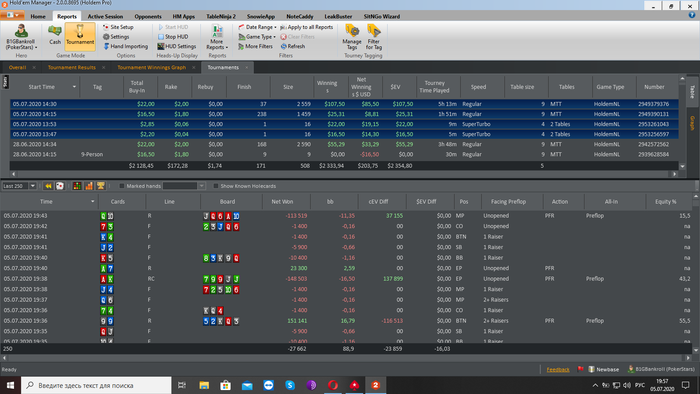Open Hand Importing
The height and width of the screenshot is (394, 700).
coord(125,46)
